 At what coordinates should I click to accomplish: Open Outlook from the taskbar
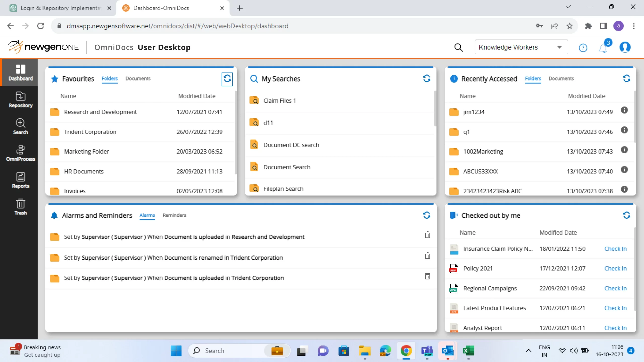(x=448, y=351)
